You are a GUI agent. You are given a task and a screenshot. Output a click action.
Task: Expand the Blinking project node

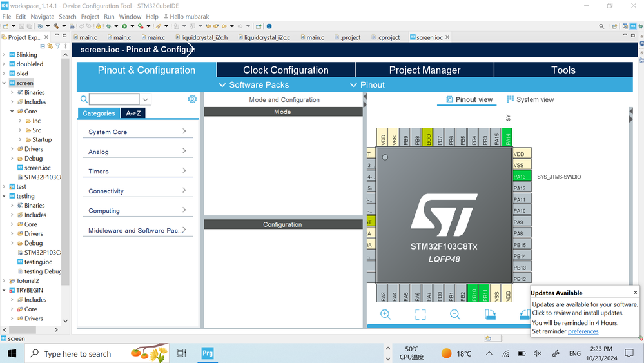(4, 54)
